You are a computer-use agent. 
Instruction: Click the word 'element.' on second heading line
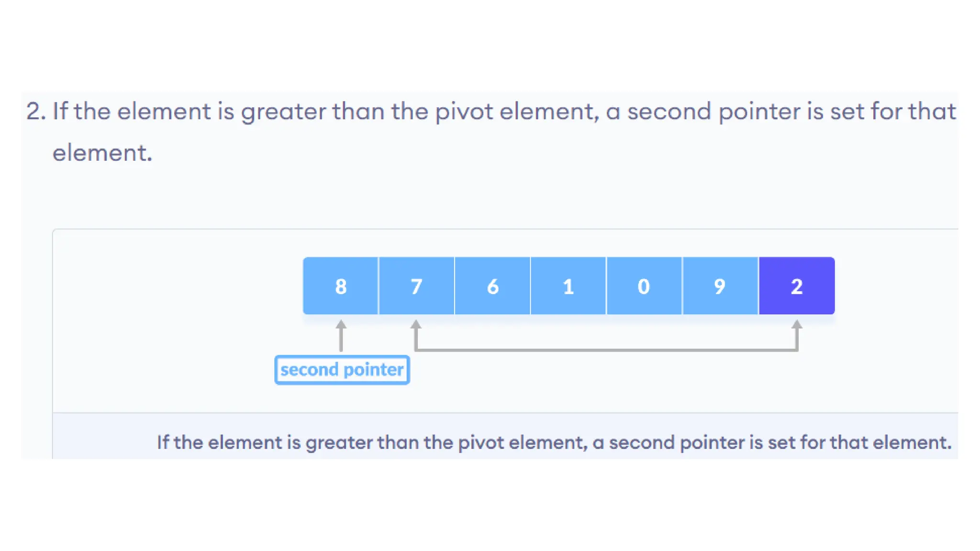click(102, 153)
